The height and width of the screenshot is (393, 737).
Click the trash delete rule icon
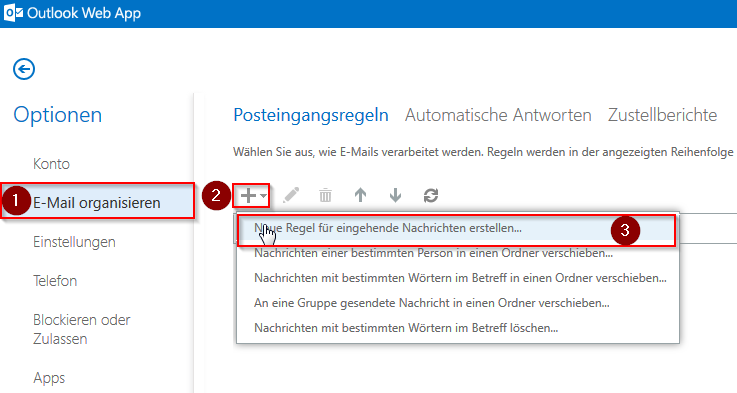click(325, 195)
